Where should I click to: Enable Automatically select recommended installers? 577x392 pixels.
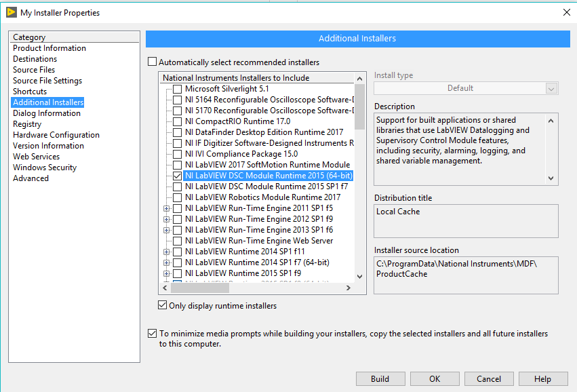click(152, 62)
